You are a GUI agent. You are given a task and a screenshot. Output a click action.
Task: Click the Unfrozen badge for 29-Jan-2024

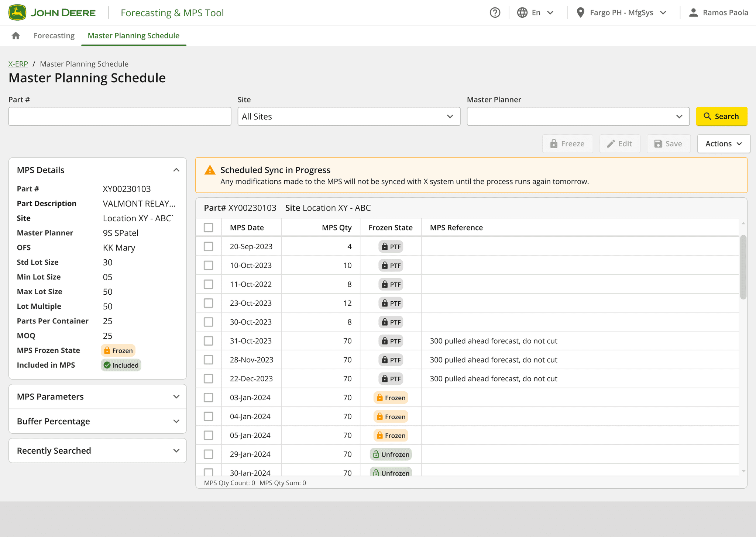click(x=391, y=454)
